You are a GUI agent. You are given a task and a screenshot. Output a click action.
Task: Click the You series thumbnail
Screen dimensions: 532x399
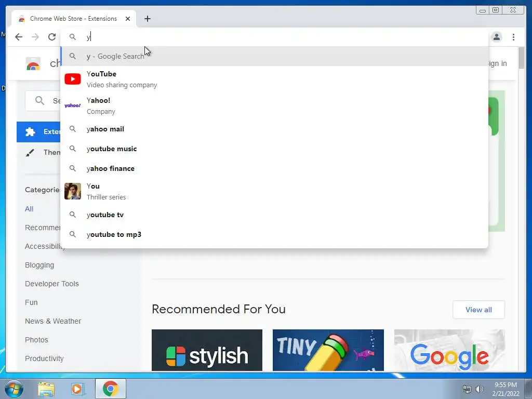[73, 191]
